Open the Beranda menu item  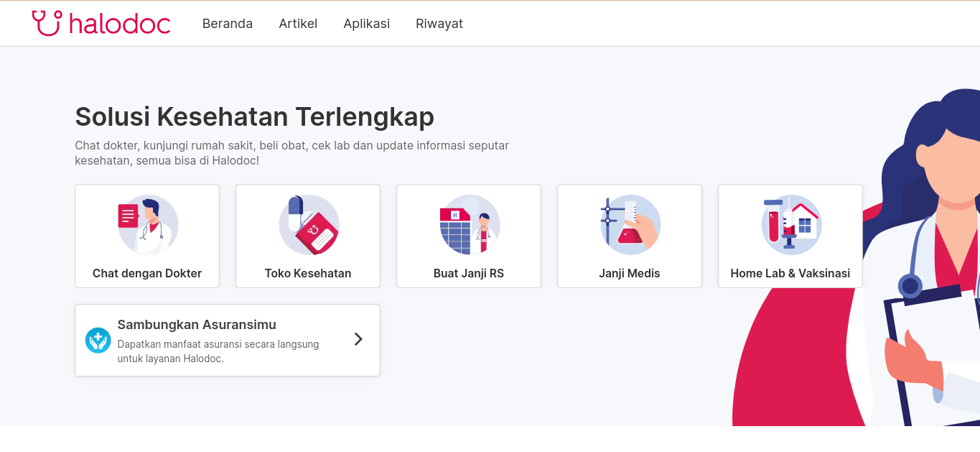228,24
